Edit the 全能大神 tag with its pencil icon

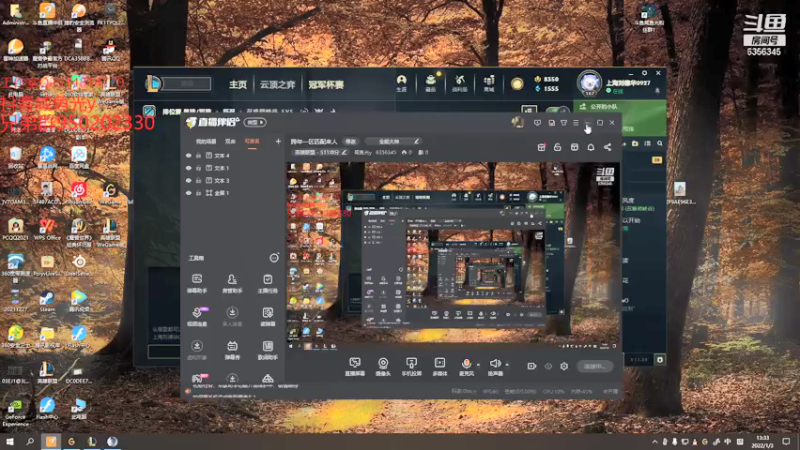click(416, 141)
